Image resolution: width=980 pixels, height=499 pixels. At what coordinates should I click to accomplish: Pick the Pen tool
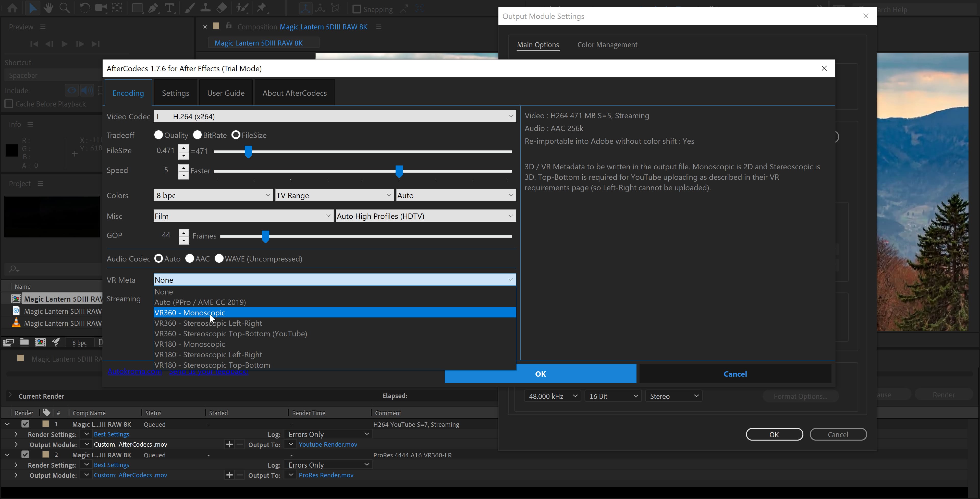pos(153,8)
